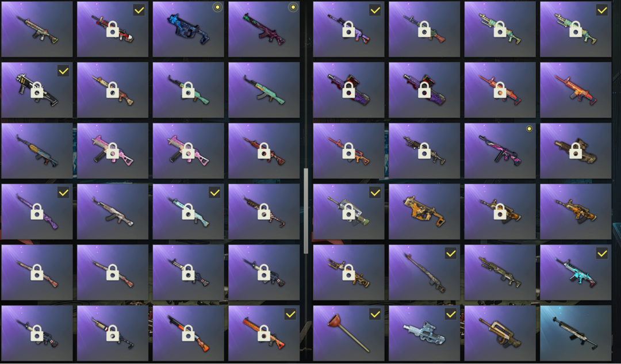Click the vertical scrollbar between the skin grids
Image resolution: width=621 pixels, height=364 pixels.
point(306,210)
